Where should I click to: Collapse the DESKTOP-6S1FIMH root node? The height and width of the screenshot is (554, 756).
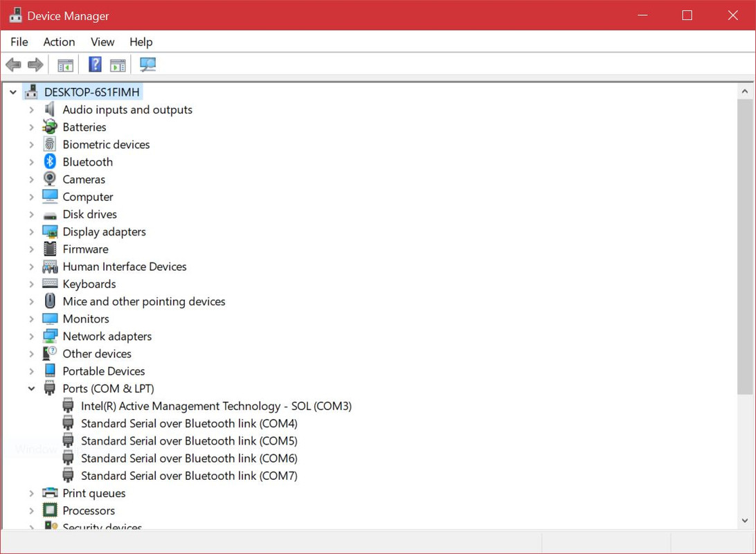[x=12, y=91]
